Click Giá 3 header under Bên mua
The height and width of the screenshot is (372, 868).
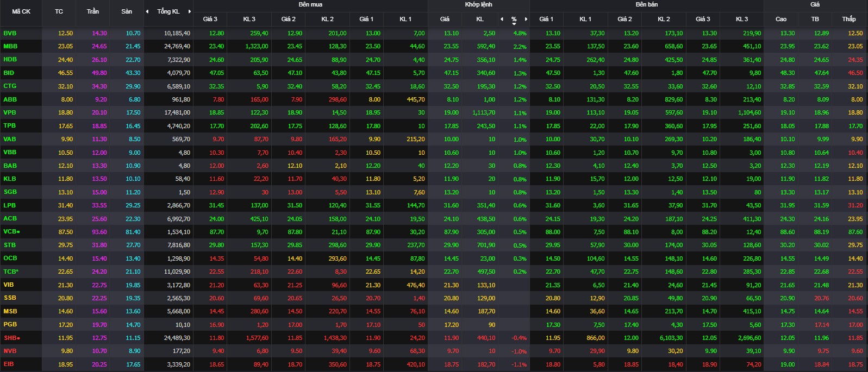click(x=210, y=19)
